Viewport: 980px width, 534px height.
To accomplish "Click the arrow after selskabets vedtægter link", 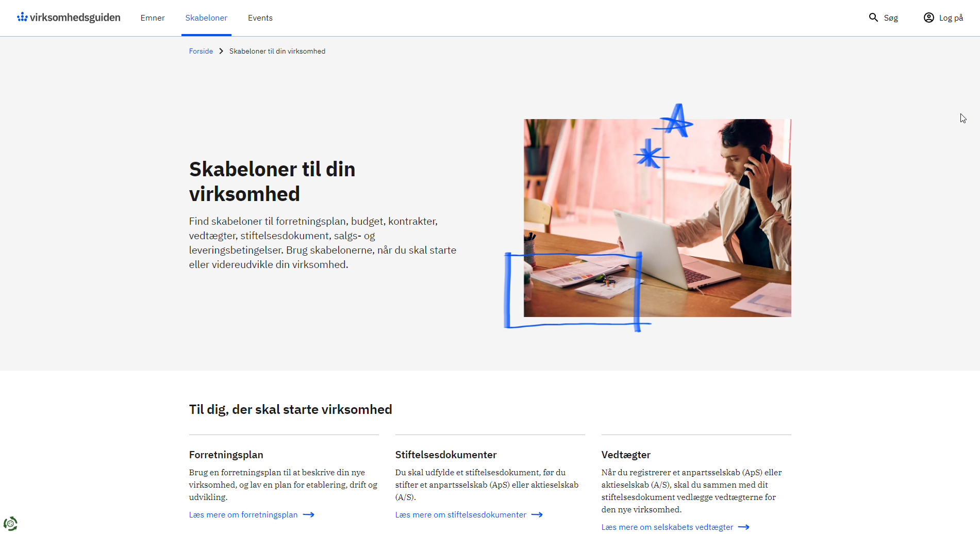I will tap(744, 527).
